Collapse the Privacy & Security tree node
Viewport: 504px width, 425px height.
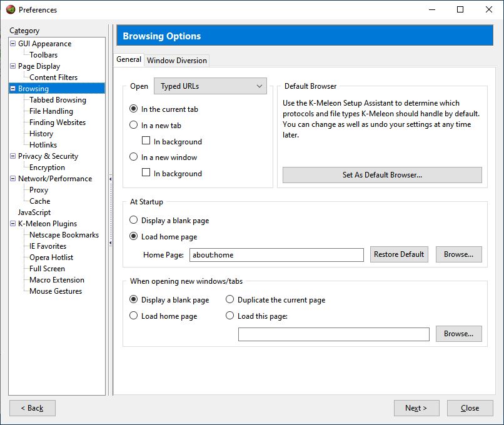(x=13, y=156)
